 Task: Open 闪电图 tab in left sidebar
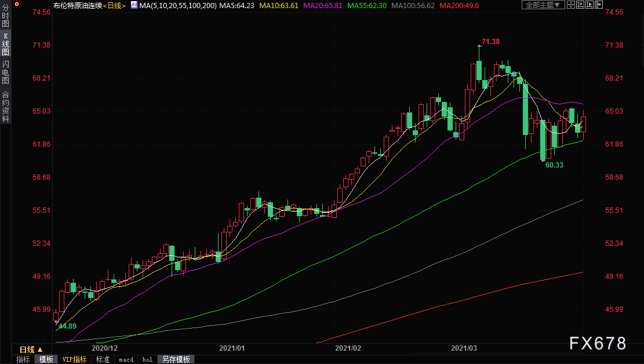[5, 72]
